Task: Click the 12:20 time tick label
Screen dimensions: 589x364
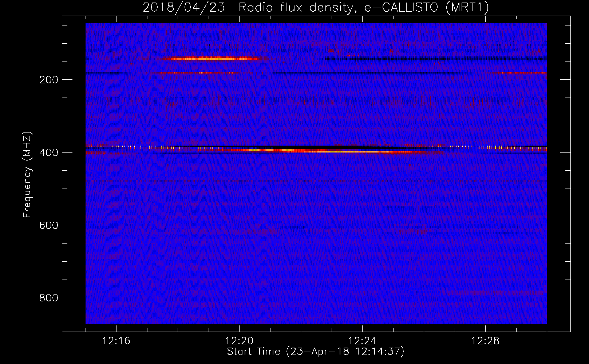Action: [x=239, y=341]
